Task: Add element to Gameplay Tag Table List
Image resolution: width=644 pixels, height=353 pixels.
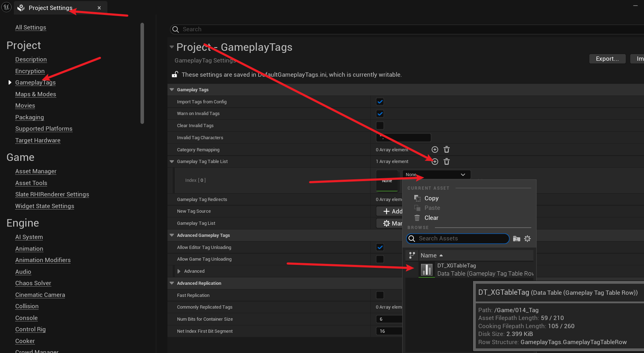Action: 435,162
